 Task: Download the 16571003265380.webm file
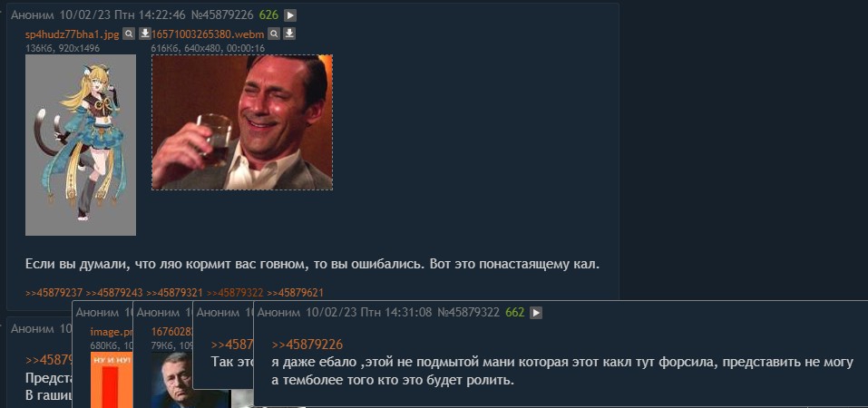289,34
